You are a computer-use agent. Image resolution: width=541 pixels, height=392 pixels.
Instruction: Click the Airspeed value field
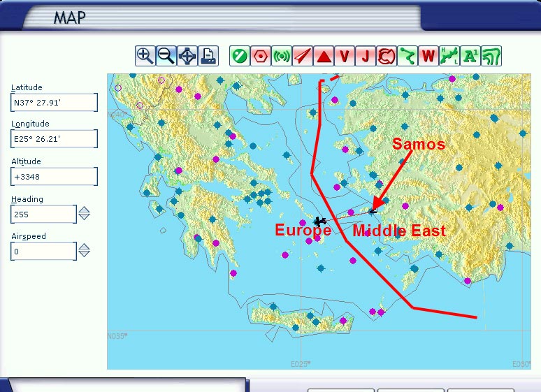[43, 252]
